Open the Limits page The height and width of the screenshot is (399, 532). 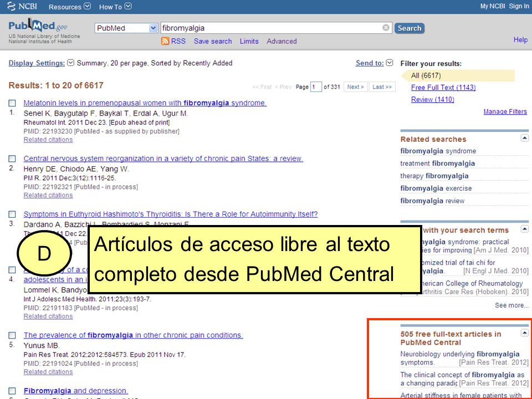tap(249, 42)
